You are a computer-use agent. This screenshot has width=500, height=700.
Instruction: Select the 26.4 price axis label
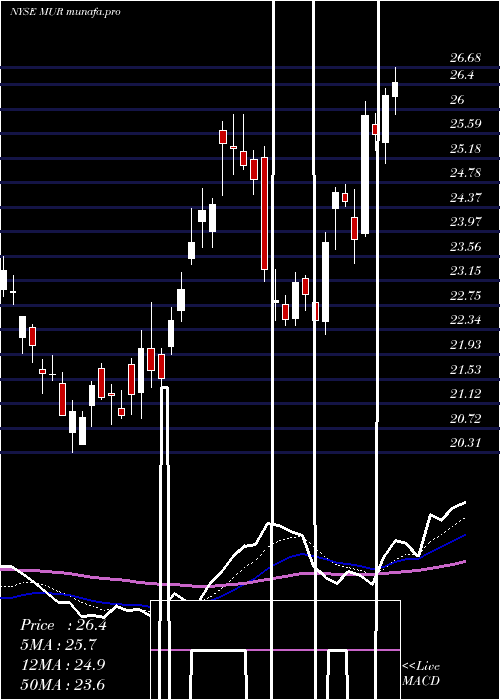click(x=462, y=75)
